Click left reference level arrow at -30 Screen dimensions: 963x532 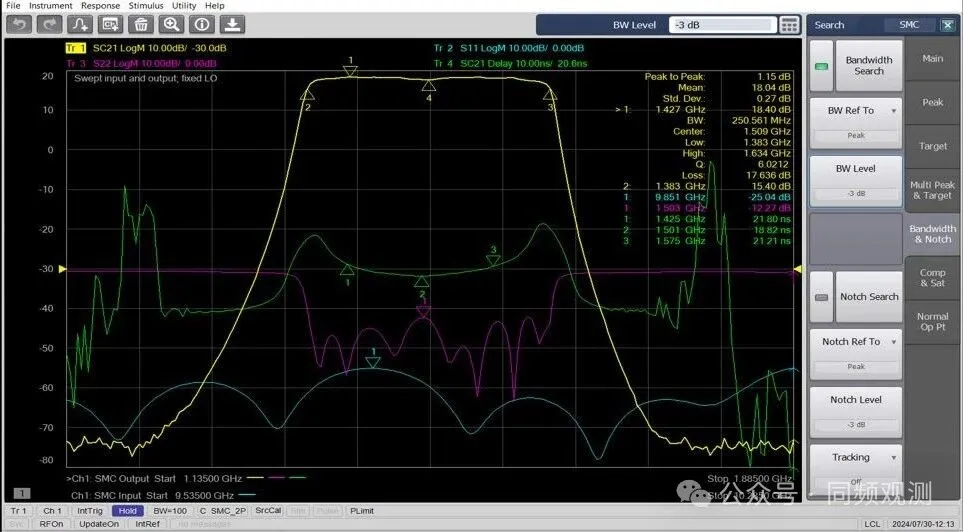[x=62, y=269]
